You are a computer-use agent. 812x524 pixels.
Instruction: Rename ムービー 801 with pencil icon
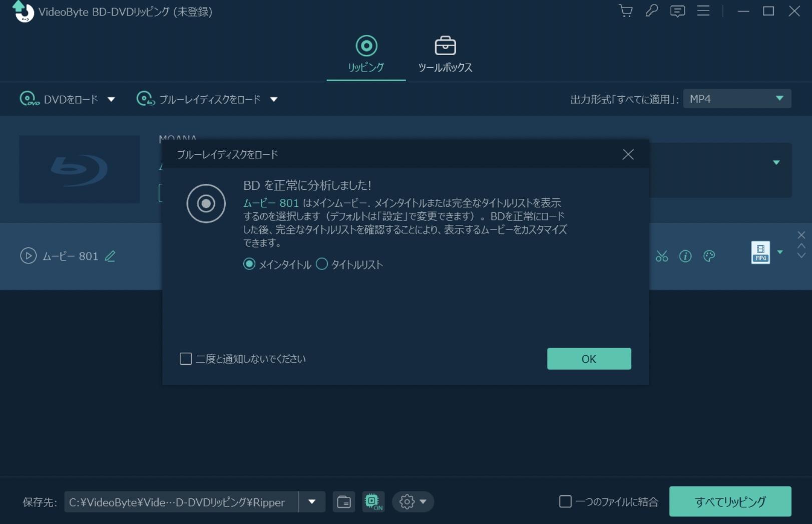click(110, 256)
